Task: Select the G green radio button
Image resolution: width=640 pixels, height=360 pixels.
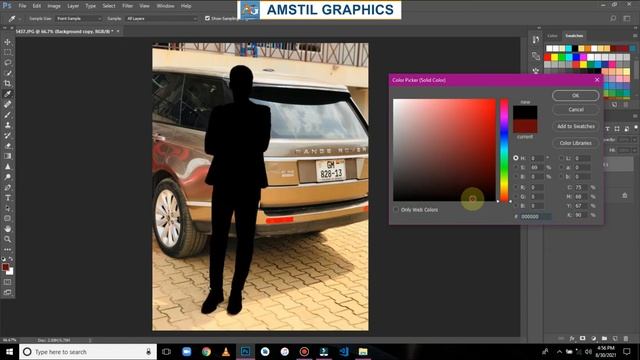Action: tap(516, 197)
